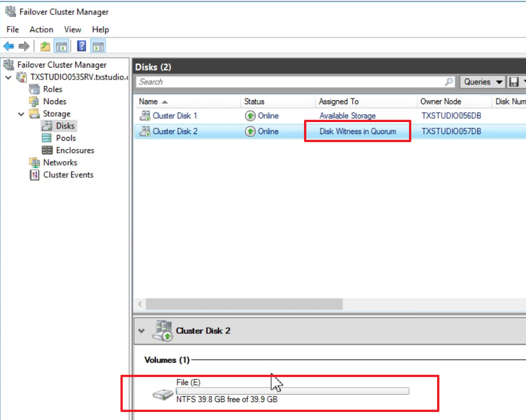The height and width of the screenshot is (420, 526).
Task: Click owner node TXSTUDIO057DB
Action: (x=451, y=131)
